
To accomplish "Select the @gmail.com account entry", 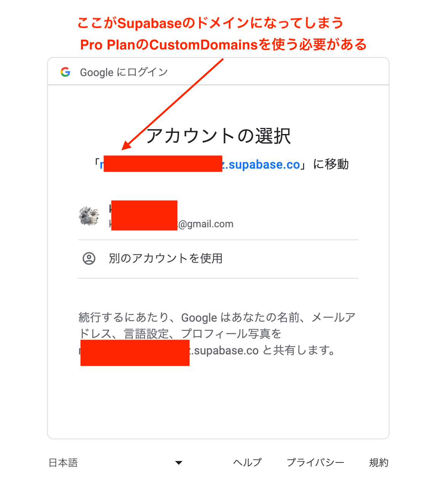I will [218, 216].
